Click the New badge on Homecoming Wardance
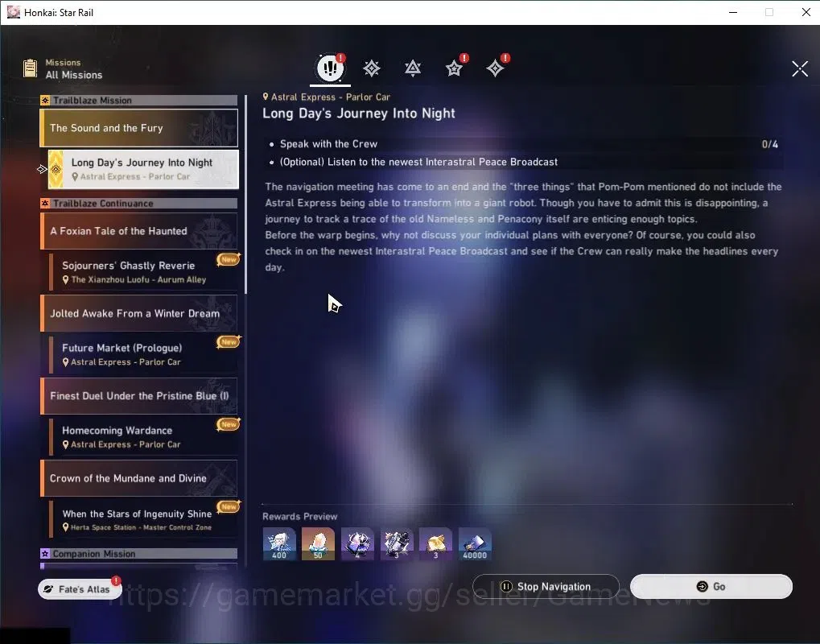This screenshot has height=644, width=820. click(x=229, y=424)
